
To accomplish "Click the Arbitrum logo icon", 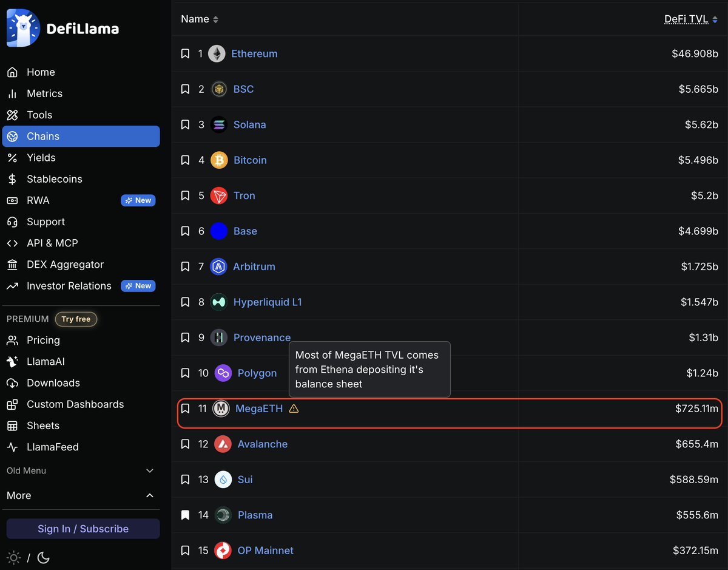I will click(218, 267).
